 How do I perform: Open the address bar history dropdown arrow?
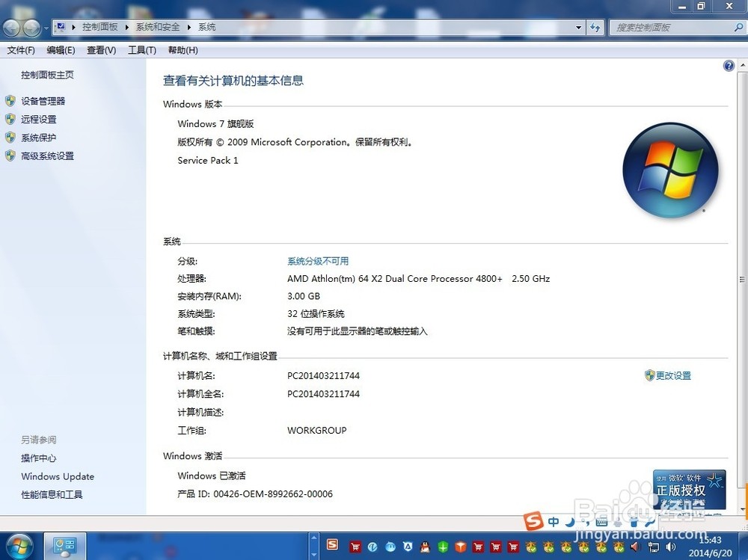coord(579,27)
